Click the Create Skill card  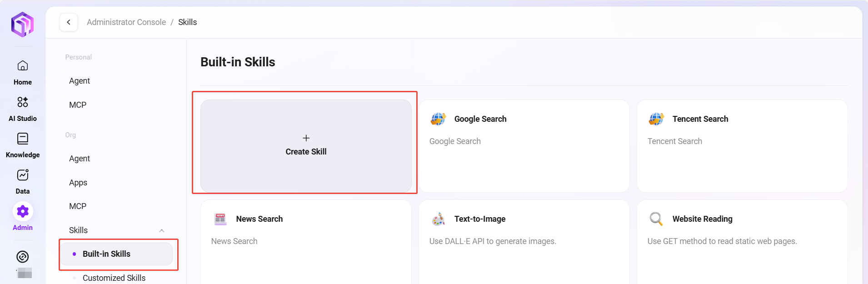click(x=306, y=146)
